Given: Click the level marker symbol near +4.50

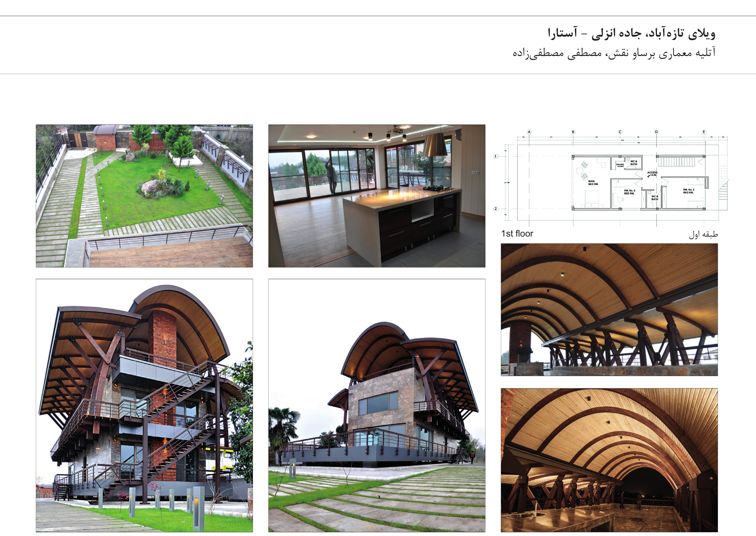Looking at the screenshot, I should click(x=649, y=176).
